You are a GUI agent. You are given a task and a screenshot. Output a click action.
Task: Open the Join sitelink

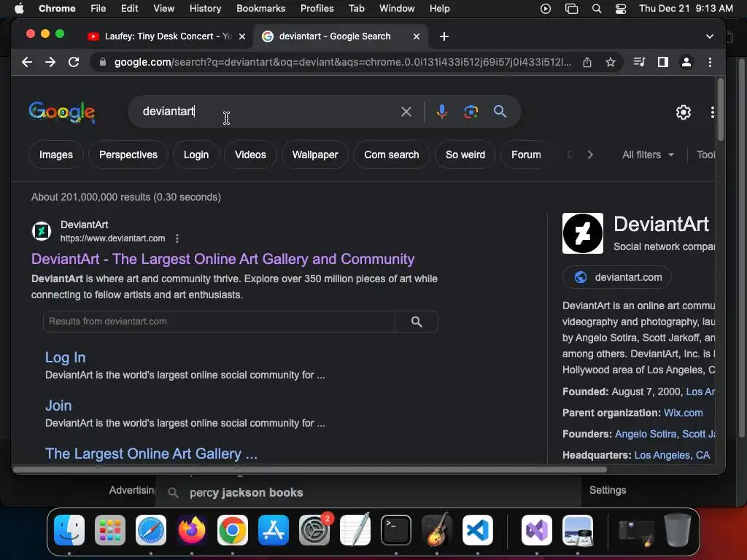click(58, 405)
